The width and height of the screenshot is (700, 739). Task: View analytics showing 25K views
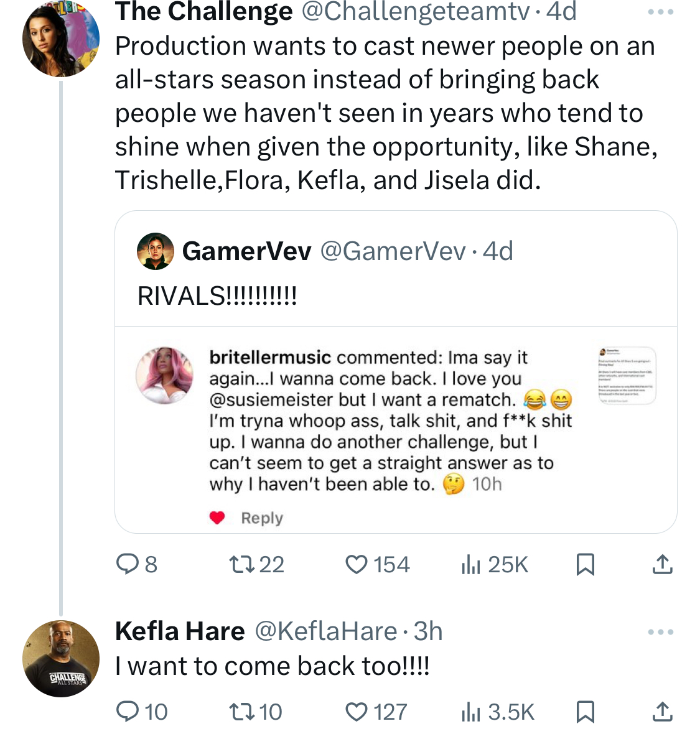pyautogui.click(x=495, y=564)
